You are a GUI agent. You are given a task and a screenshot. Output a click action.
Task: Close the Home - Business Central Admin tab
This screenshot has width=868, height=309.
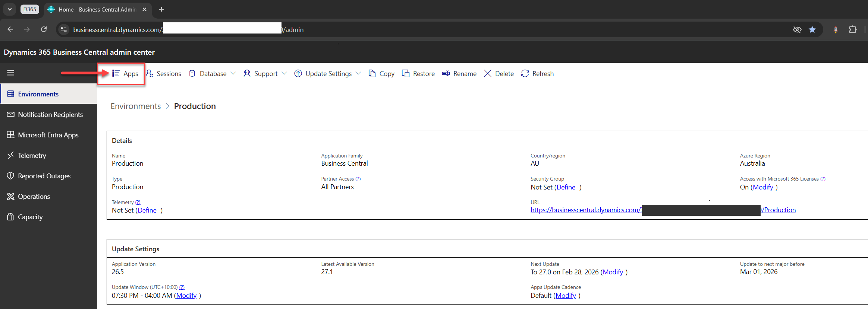pos(145,9)
